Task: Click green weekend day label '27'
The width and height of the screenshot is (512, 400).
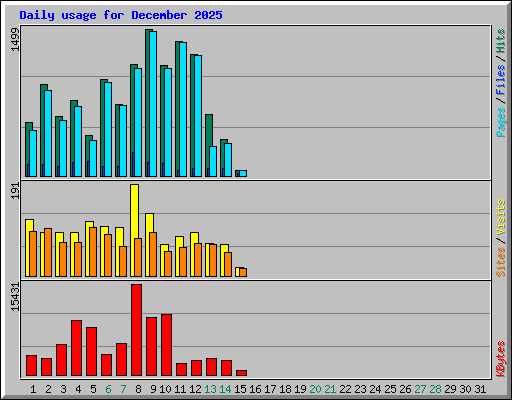Action: click(420, 389)
